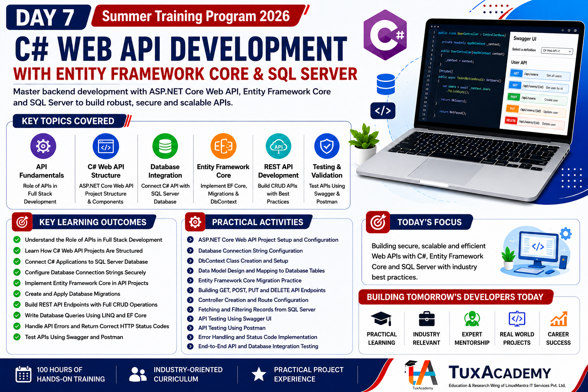Viewport: 588px width, 392px height.
Task: Click Handle API Errors and Return Correct HTTP Status Codes
Action: pos(97,326)
